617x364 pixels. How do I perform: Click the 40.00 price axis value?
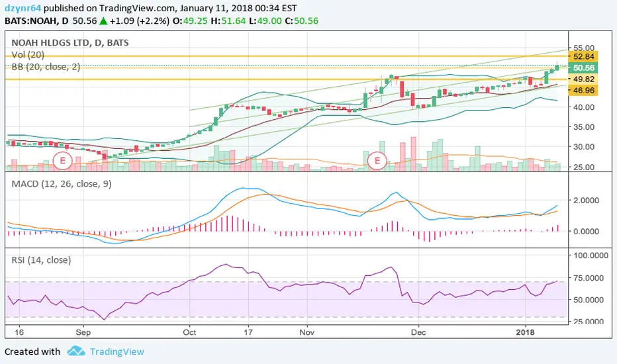(584, 107)
